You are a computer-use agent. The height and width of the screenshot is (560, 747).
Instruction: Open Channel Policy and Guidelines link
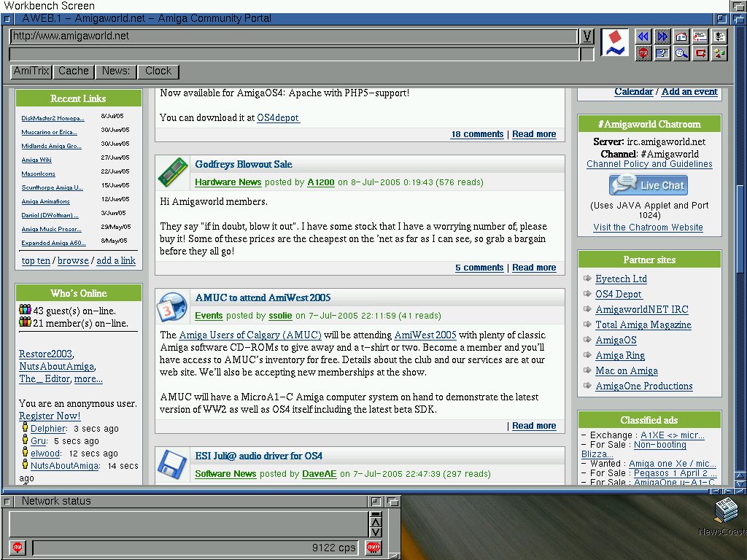(649, 164)
